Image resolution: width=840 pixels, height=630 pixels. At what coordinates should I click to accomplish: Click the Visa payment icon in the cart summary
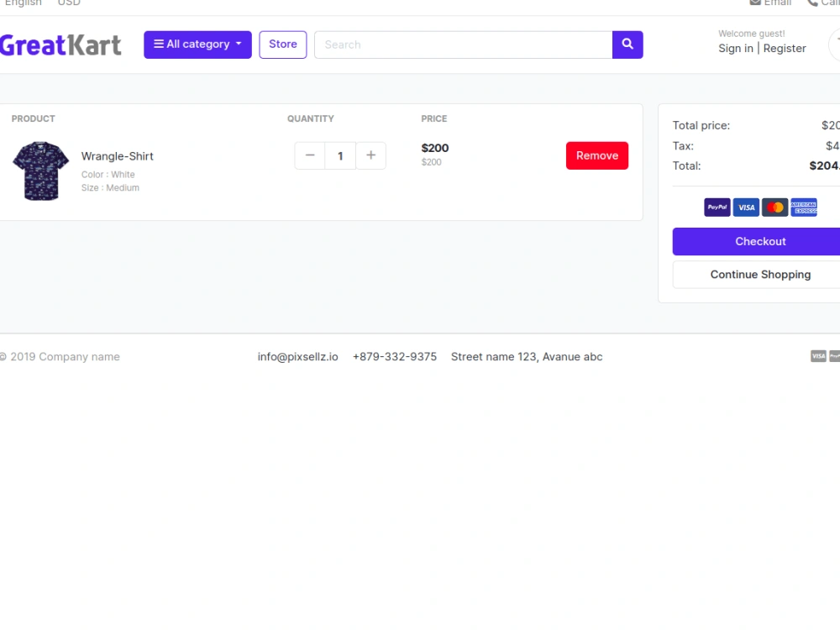tap(746, 207)
